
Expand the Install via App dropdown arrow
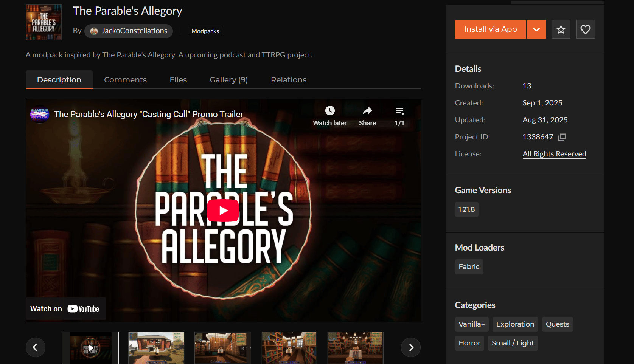[x=536, y=29]
